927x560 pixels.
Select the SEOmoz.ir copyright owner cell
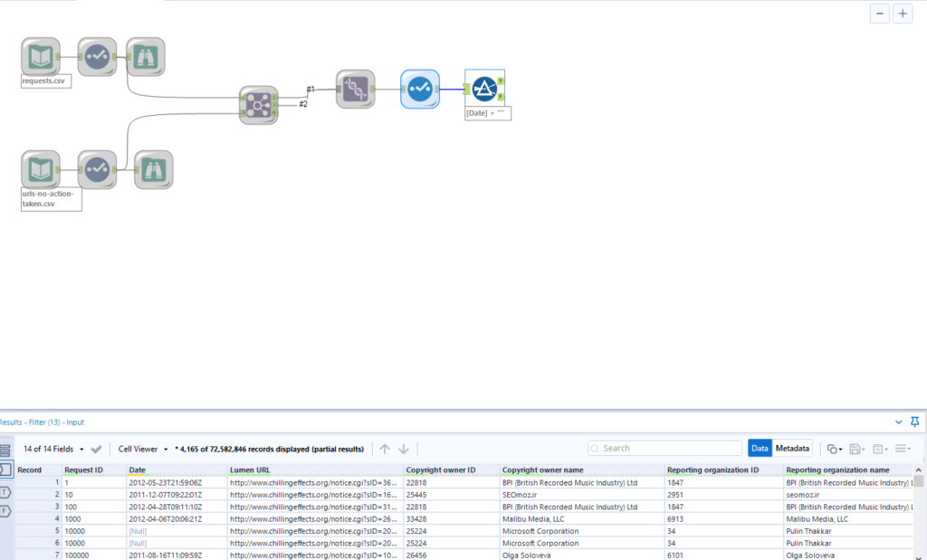582,495
